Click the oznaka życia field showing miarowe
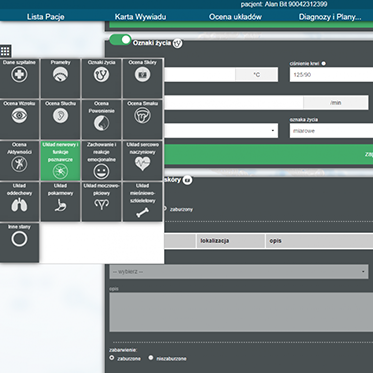373x373 pixels. 331,131
